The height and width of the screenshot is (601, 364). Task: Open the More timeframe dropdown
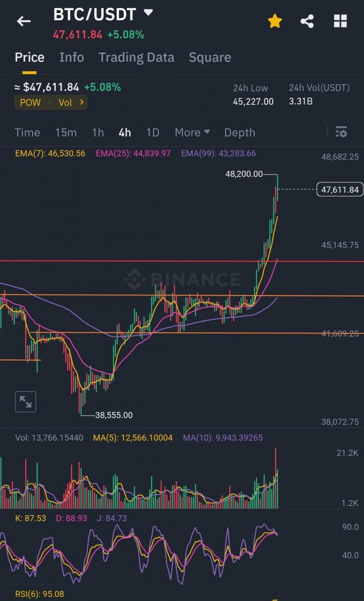pos(192,132)
